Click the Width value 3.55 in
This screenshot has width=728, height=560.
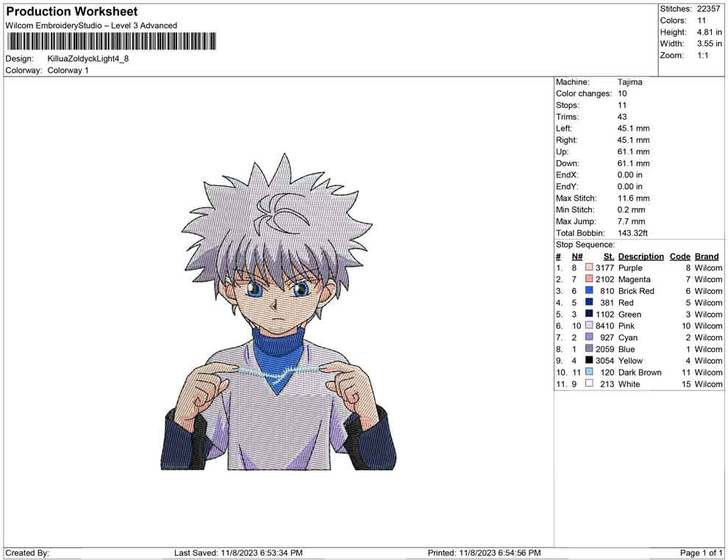pos(709,43)
